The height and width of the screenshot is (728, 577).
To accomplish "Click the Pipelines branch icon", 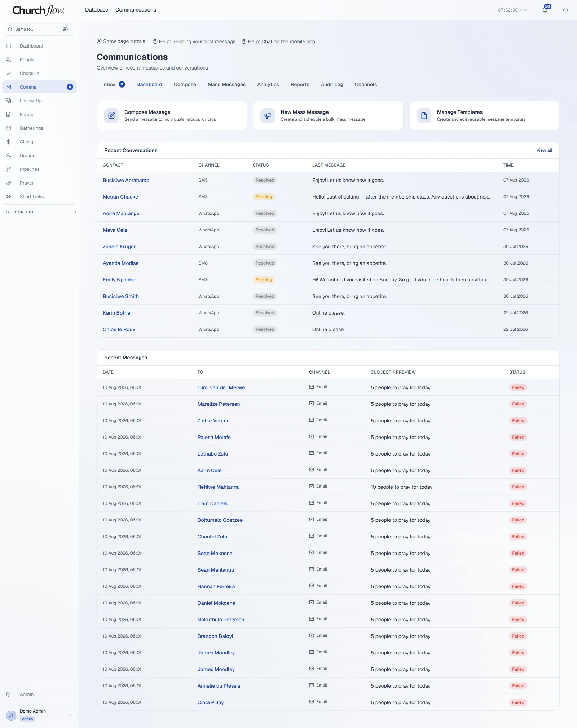I will pos(9,169).
